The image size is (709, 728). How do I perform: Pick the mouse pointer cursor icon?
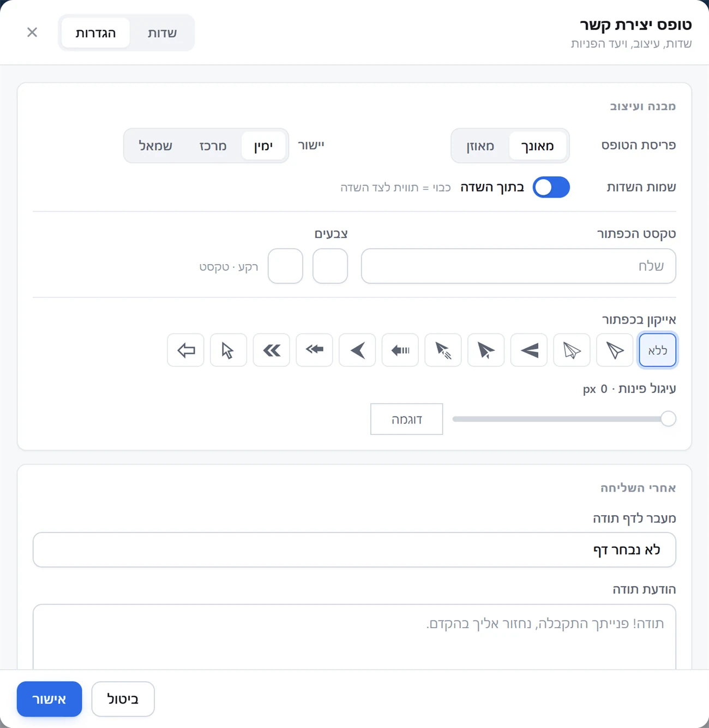tap(229, 350)
